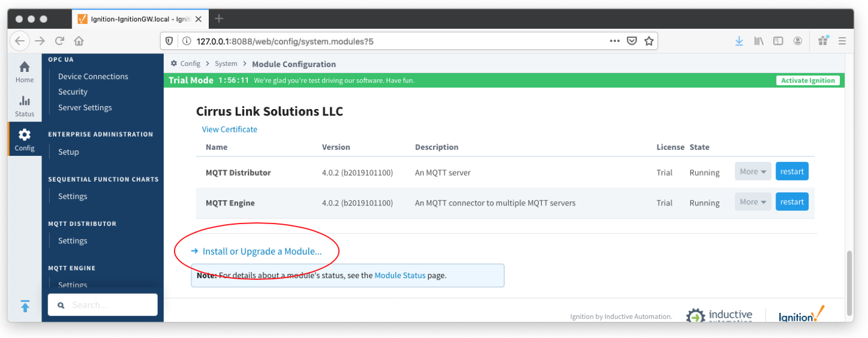Open Settings under MQTT Distributor
Screen dimensions: 868x338
(x=73, y=240)
